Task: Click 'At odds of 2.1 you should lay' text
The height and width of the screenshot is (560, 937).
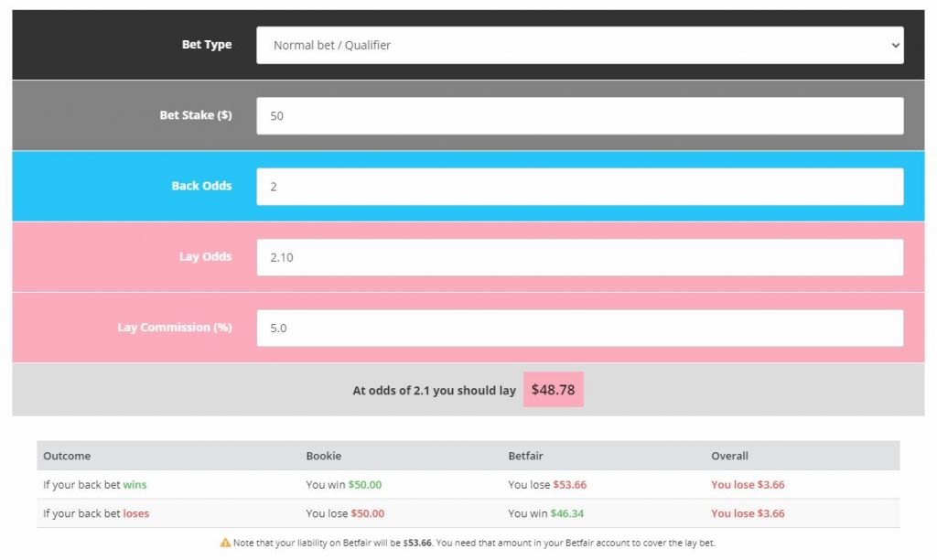Action: [434, 391]
